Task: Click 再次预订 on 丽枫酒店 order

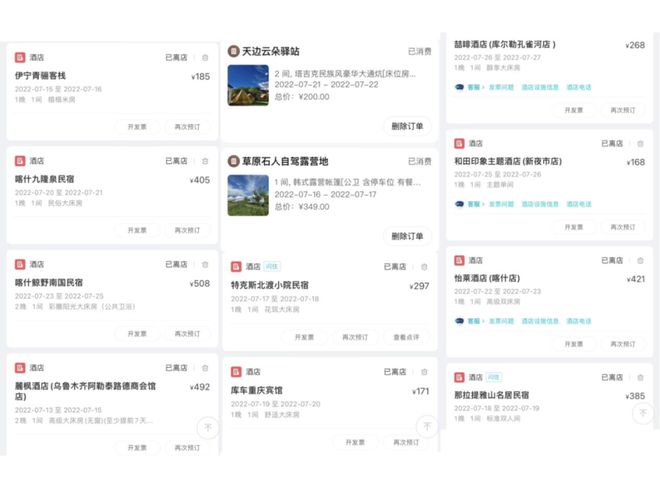Action: point(187,447)
